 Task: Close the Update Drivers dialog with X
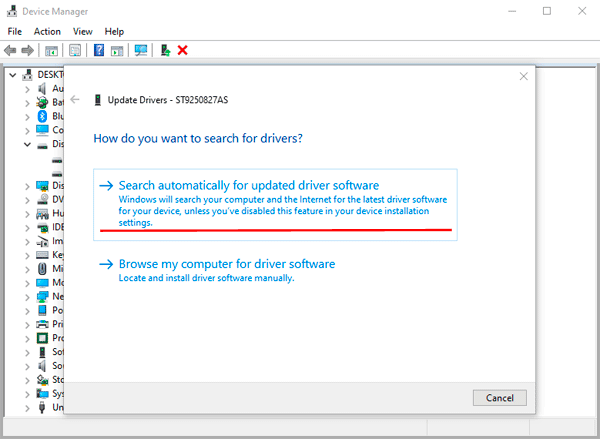point(523,76)
